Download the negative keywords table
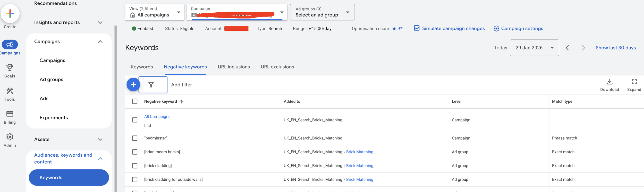This screenshot has width=644, height=192. point(609,85)
